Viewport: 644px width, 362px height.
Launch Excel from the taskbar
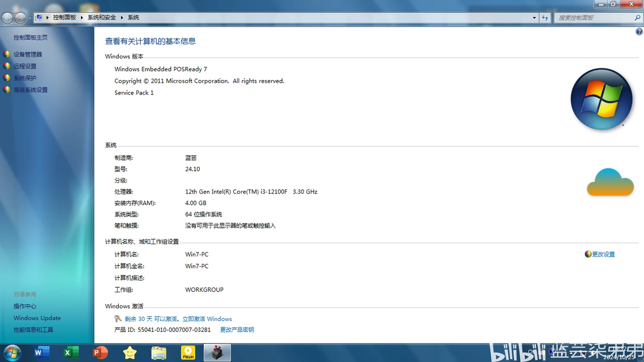point(71,353)
